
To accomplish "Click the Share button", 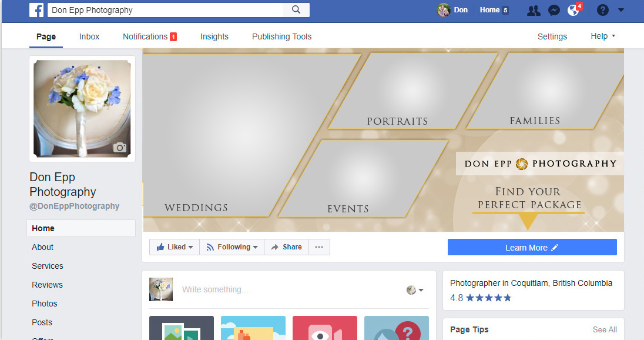I will 286,247.
